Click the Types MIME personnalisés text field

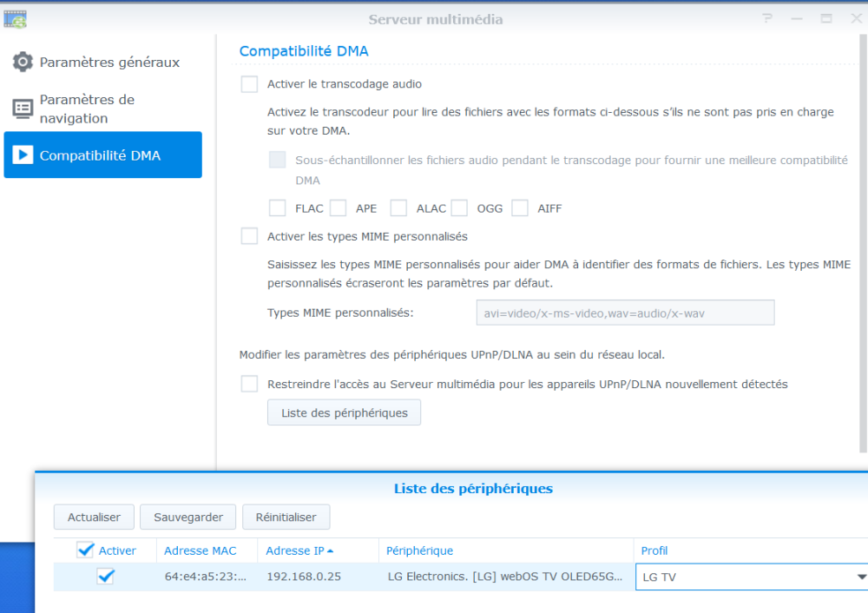coord(625,313)
